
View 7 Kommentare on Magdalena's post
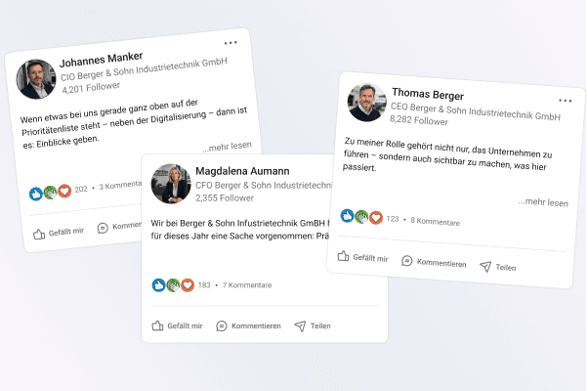tap(247, 285)
